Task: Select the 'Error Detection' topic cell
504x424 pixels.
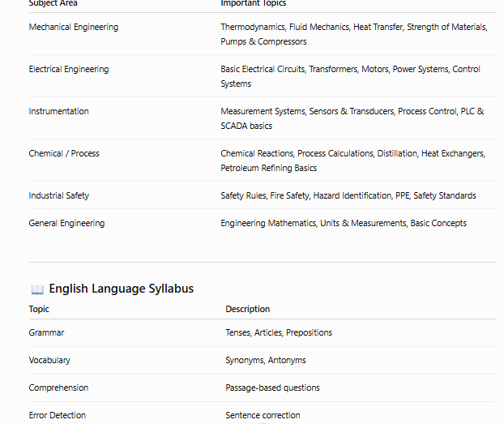Action: (x=58, y=415)
